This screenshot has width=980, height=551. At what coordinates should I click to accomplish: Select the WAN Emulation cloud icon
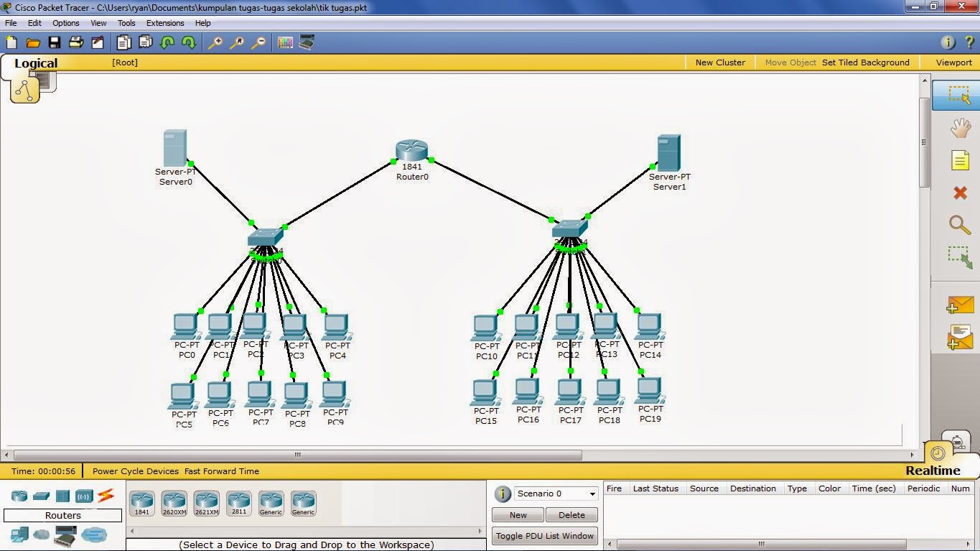coord(42,535)
